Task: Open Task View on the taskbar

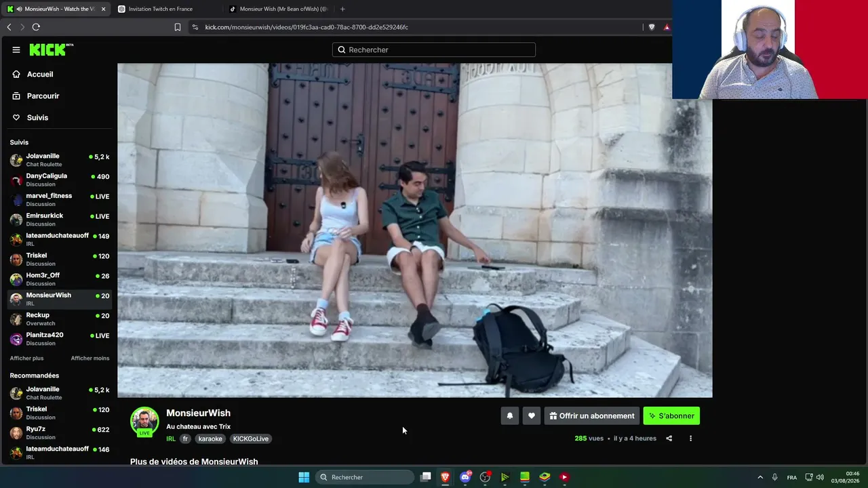Action: tap(425, 477)
